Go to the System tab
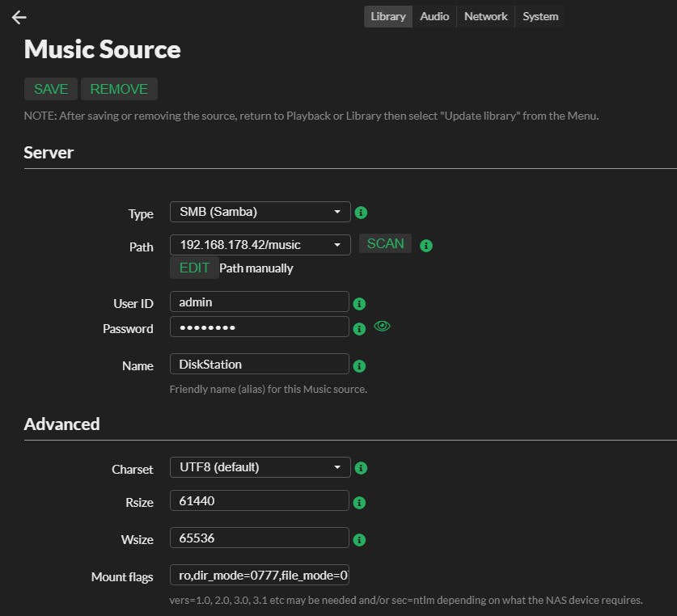The width and height of the screenshot is (677, 616). (x=539, y=16)
